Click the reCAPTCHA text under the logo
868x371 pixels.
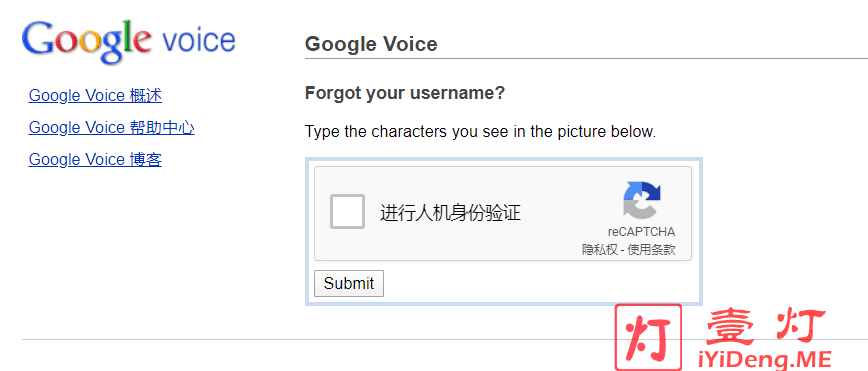click(641, 232)
